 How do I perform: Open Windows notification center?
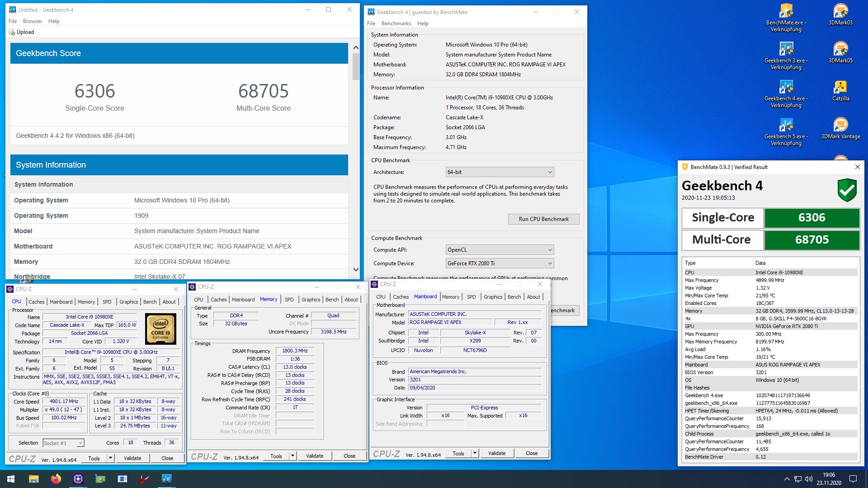853,479
